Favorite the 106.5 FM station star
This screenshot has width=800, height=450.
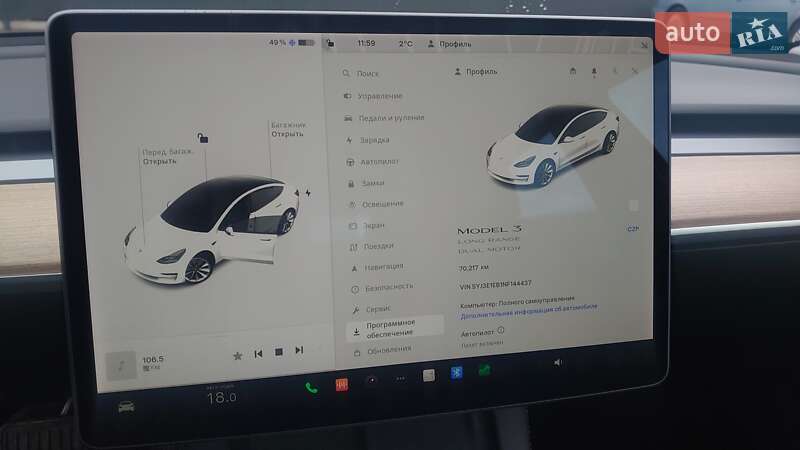237,355
